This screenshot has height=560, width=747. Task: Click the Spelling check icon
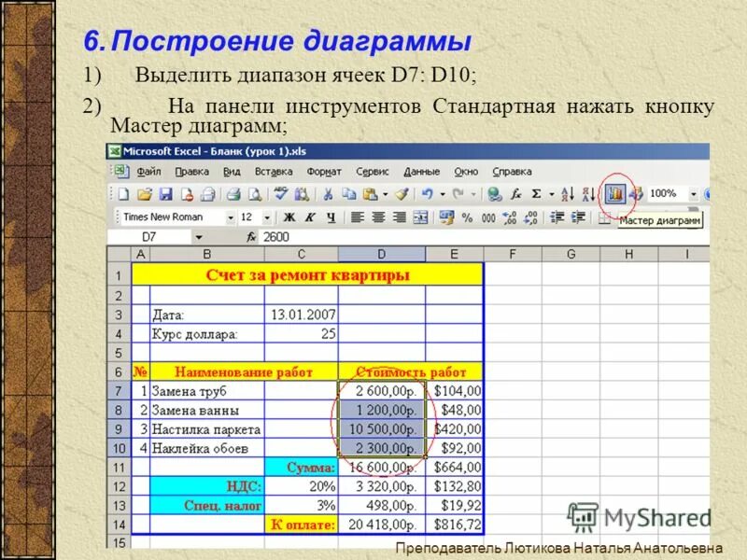(281, 193)
